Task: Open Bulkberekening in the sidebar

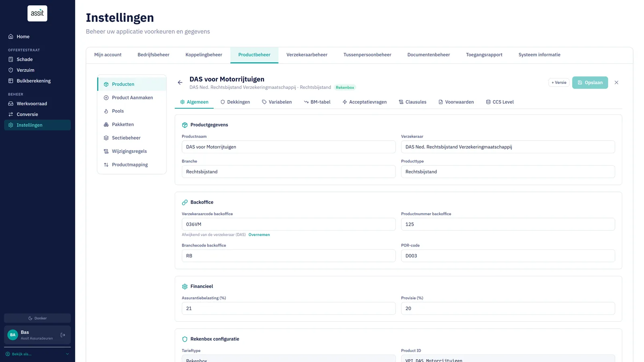Action: 37,81
